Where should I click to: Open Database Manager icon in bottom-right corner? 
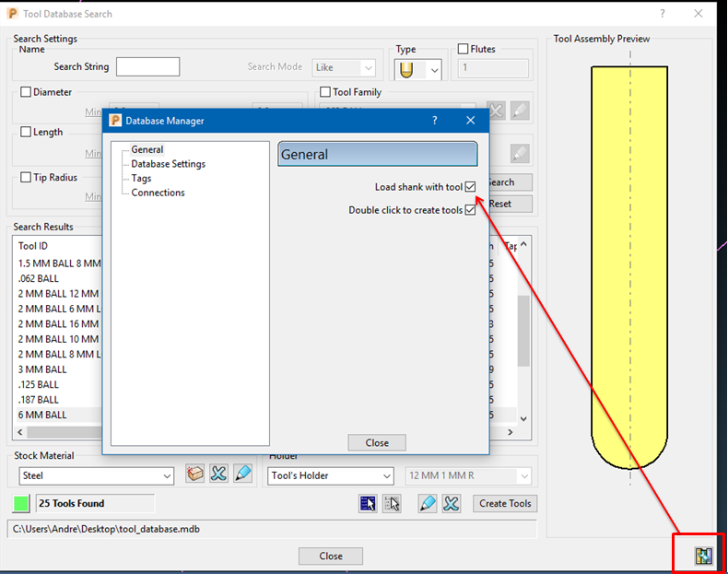(703, 556)
